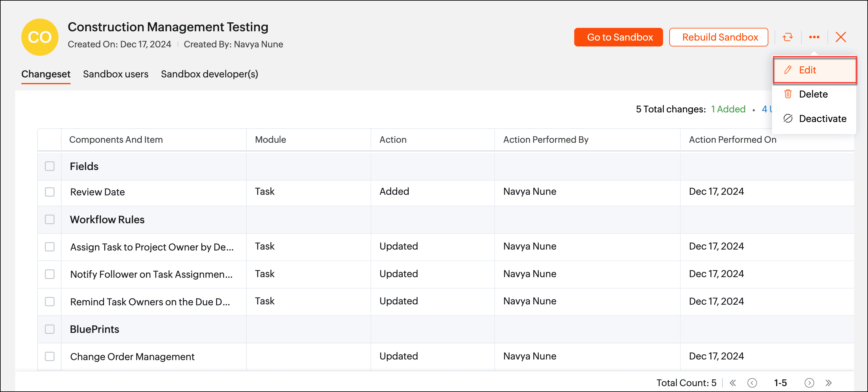This screenshot has height=392, width=868.
Task: Select Deactivate option in menu
Action: coord(822,119)
